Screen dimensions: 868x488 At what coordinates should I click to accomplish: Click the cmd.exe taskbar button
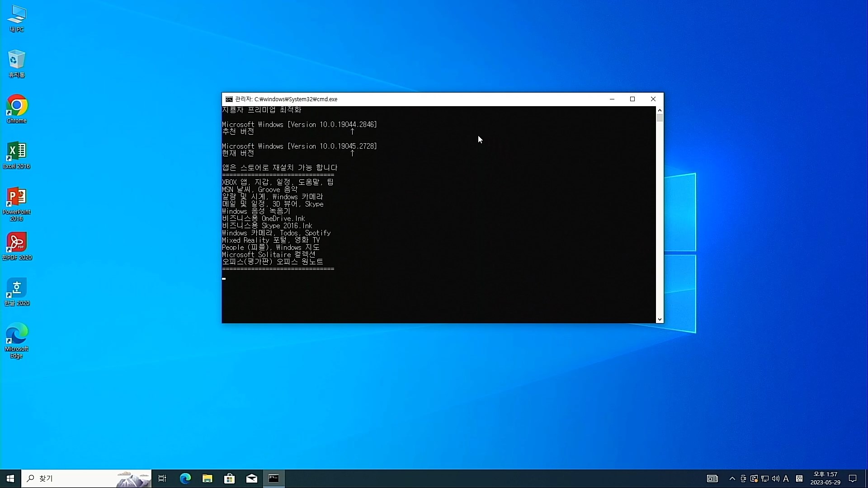274,479
